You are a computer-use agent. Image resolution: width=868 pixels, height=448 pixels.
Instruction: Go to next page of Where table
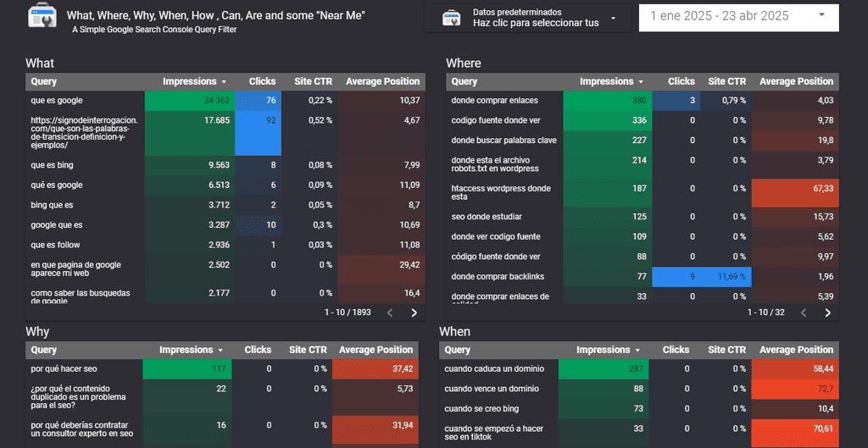click(827, 312)
